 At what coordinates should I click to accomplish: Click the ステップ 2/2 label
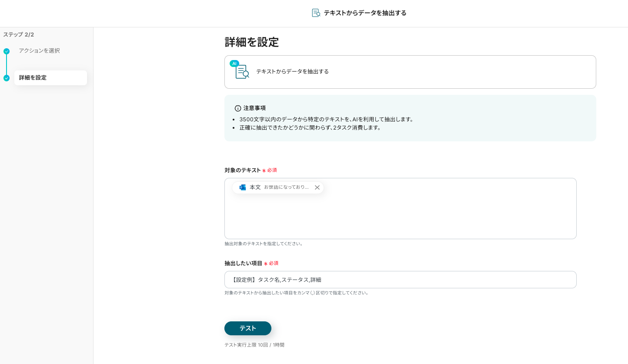pyautogui.click(x=19, y=34)
